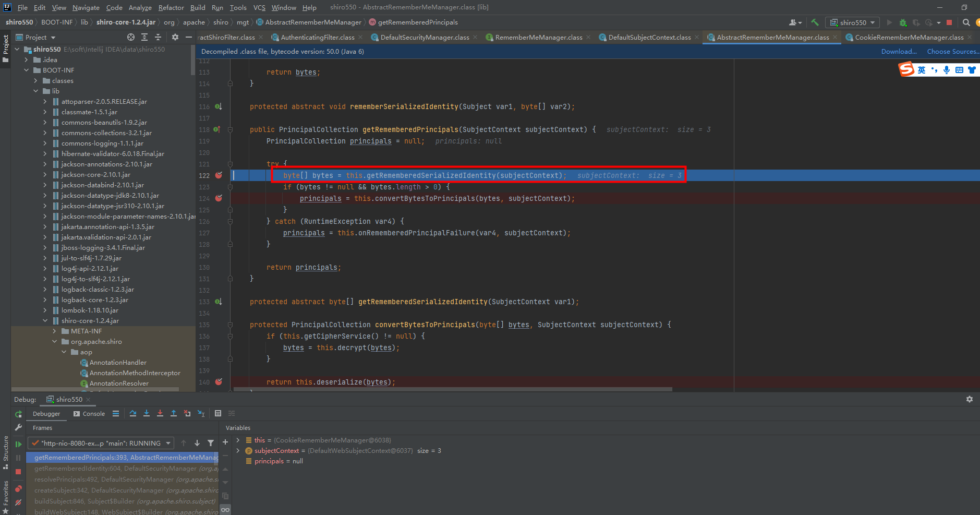The width and height of the screenshot is (980, 515).
Task: Click the Search Everywhere magnifier icon
Action: pos(966,22)
